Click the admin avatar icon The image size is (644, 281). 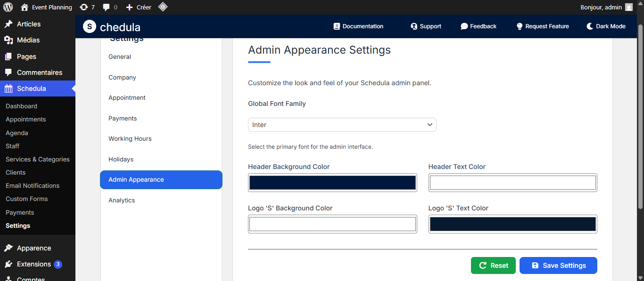[629, 7]
